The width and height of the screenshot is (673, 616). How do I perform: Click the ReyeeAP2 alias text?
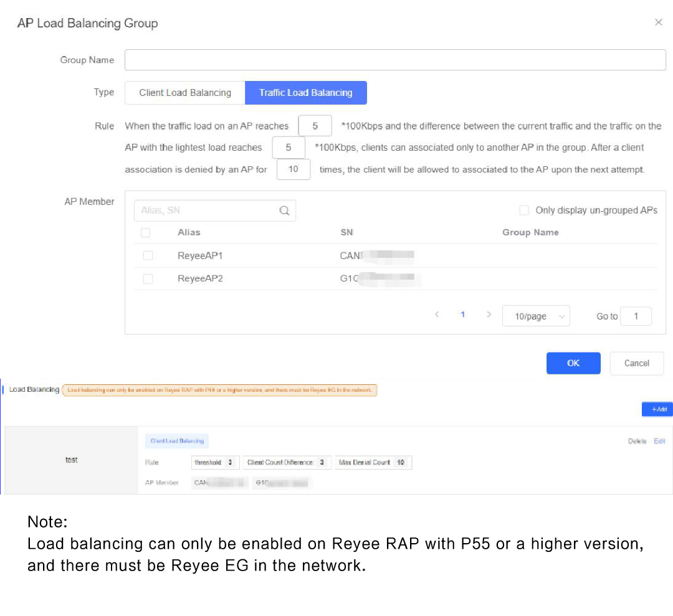(x=200, y=278)
